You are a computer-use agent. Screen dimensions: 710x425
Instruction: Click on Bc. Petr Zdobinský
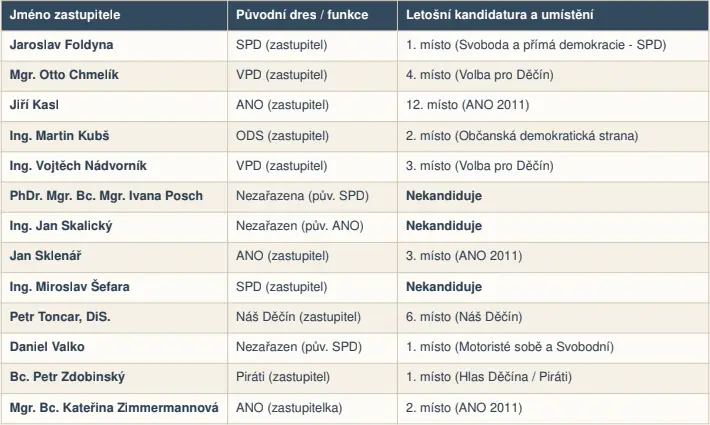tap(67, 377)
